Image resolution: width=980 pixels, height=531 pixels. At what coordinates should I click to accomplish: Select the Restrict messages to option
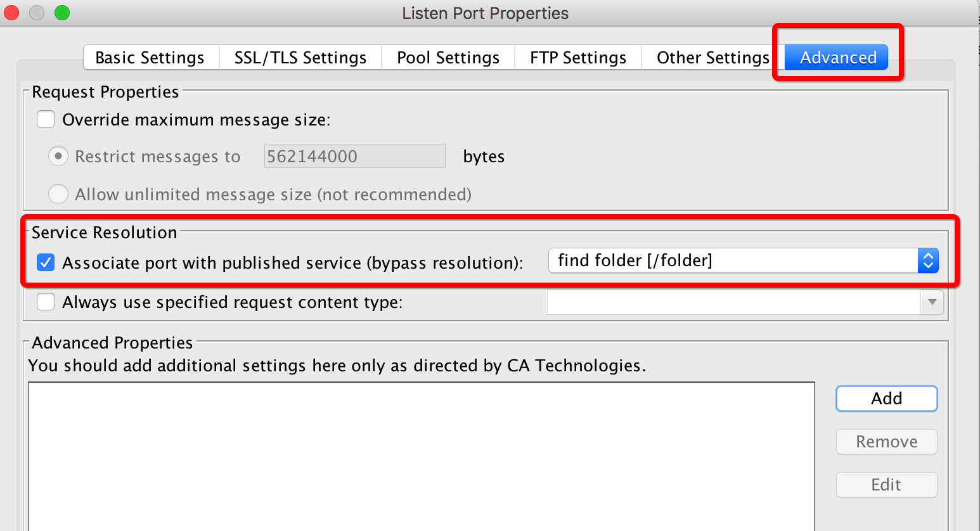pos(58,156)
